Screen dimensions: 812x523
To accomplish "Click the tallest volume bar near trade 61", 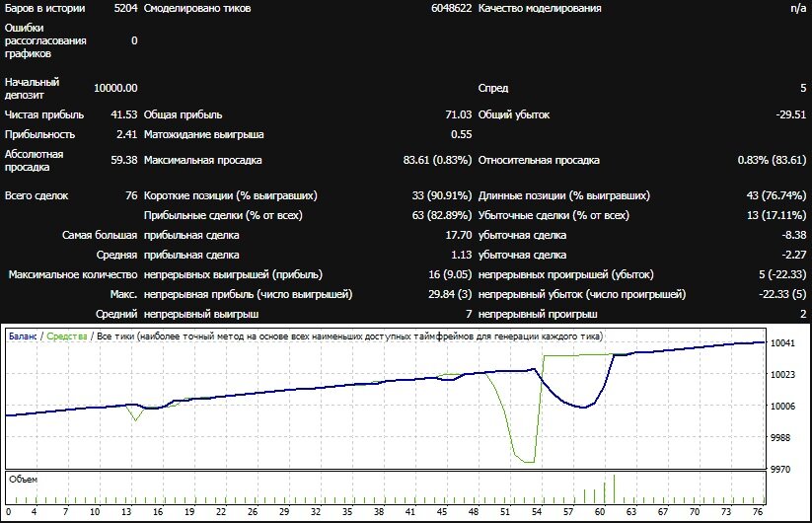I will 614,488.
